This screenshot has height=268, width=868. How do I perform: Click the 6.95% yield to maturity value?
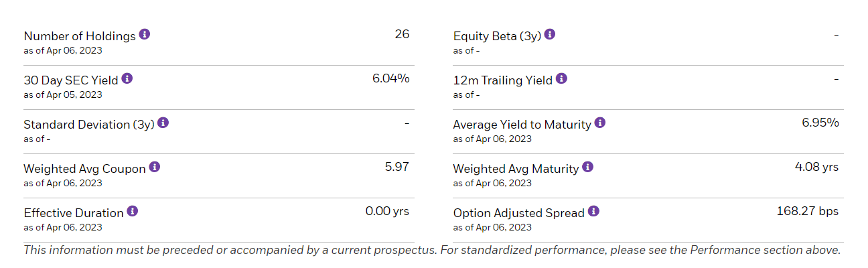pos(820,123)
